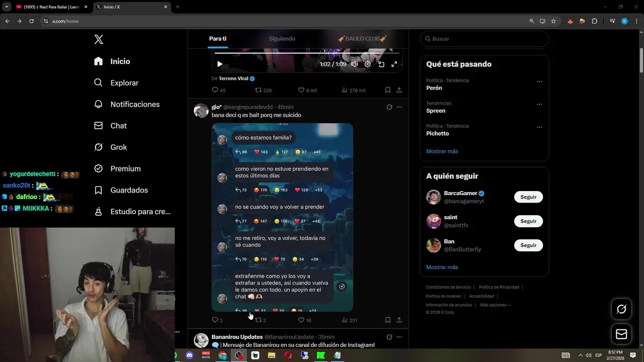Expand Más opciones footer menu

click(x=495, y=305)
